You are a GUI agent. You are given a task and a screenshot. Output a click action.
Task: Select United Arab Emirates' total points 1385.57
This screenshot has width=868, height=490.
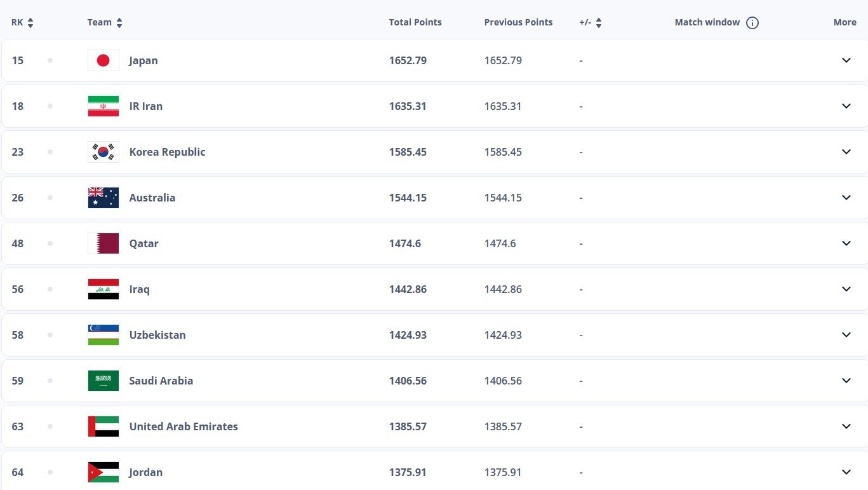coord(408,426)
